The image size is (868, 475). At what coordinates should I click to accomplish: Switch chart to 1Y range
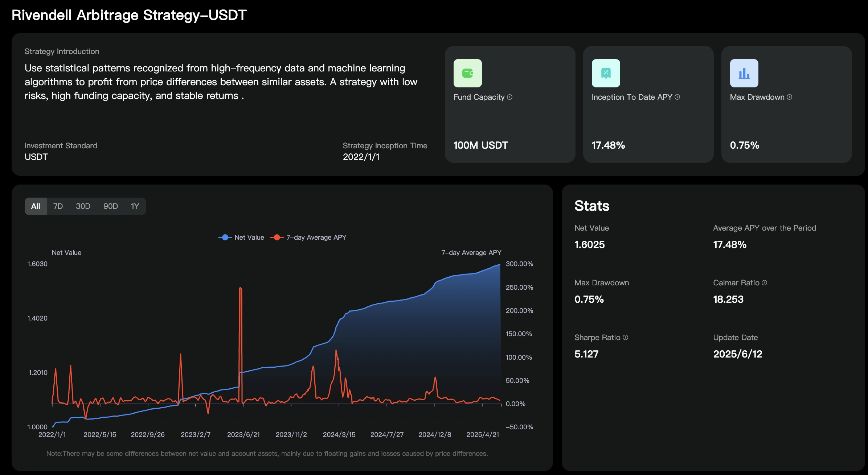coord(135,206)
